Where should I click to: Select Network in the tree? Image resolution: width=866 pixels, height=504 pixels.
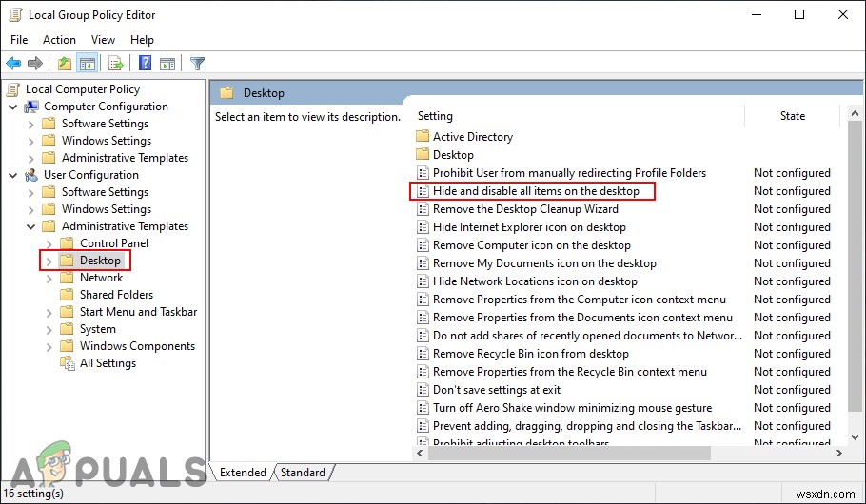tap(101, 278)
